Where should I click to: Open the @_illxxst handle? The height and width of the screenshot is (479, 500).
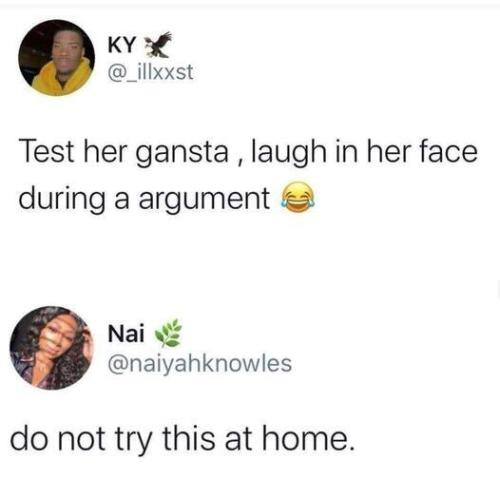pos(150,72)
